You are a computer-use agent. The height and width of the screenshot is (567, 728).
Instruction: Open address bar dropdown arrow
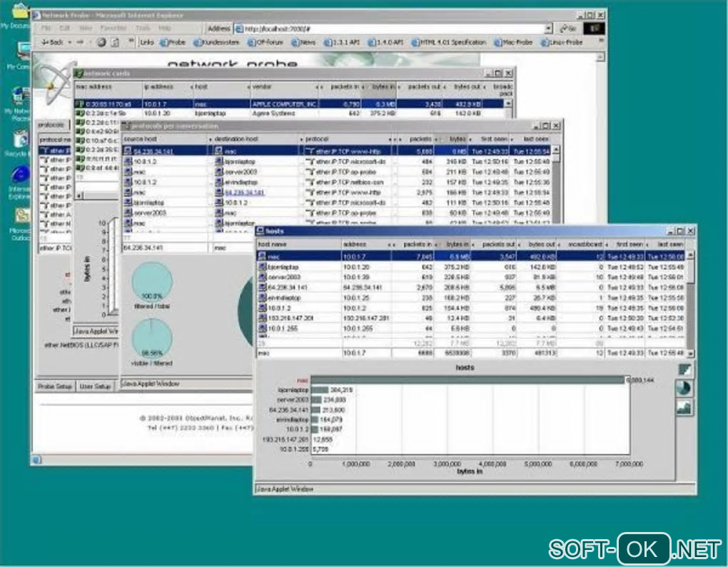click(x=548, y=29)
